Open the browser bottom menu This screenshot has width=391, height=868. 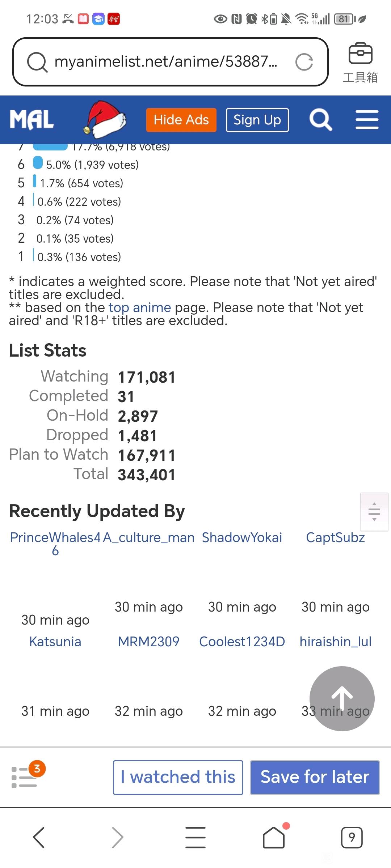click(x=195, y=837)
